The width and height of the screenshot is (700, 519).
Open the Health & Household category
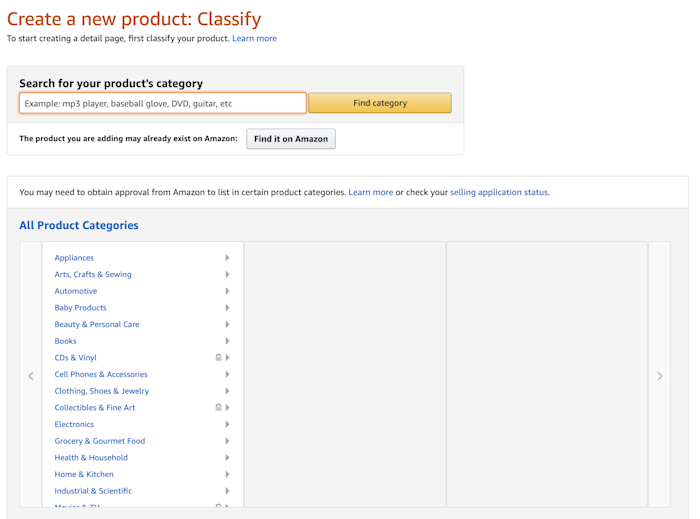(x=91, y=458)
